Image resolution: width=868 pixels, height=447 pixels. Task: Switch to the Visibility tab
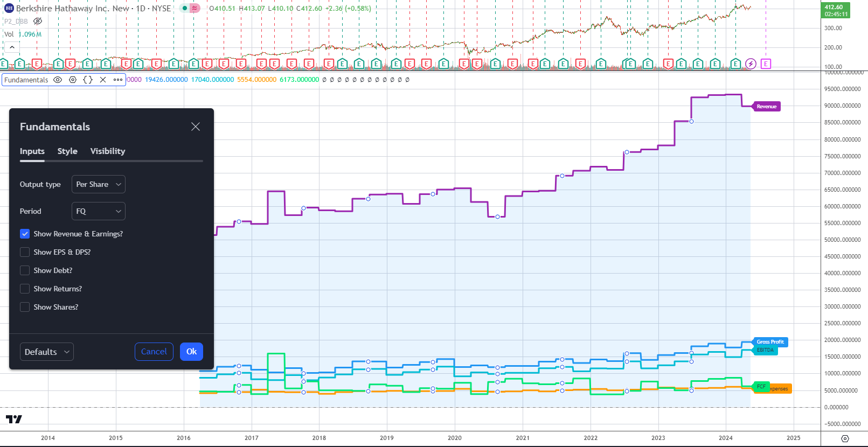tap(108, 151)
